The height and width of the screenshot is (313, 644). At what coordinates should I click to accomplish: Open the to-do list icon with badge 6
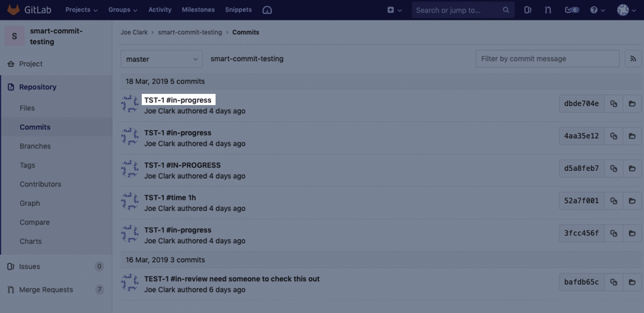click(x=572, y=10)
